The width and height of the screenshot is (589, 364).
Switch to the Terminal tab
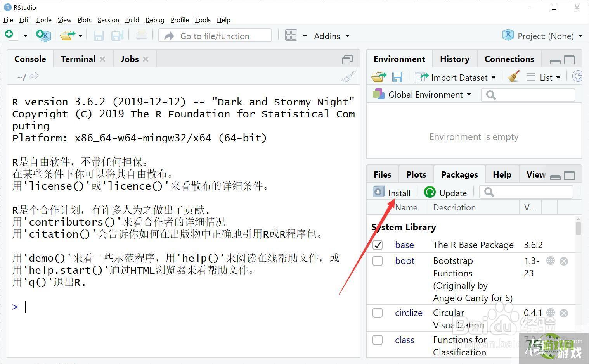78,59
